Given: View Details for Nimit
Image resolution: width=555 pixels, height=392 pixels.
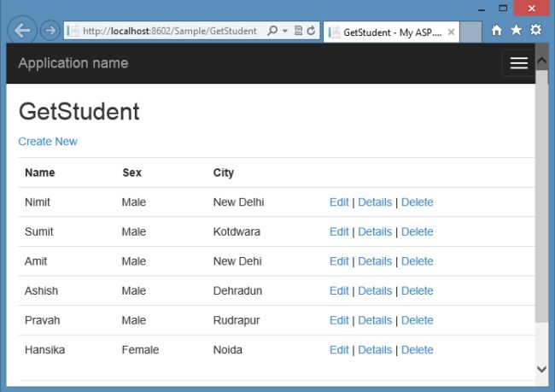Looking at the screenshot, I should [375, 202].
